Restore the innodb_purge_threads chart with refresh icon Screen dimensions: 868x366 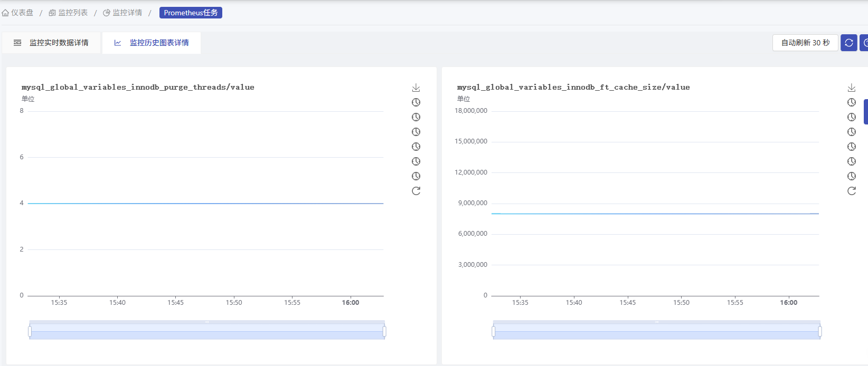tap(416, 191)
